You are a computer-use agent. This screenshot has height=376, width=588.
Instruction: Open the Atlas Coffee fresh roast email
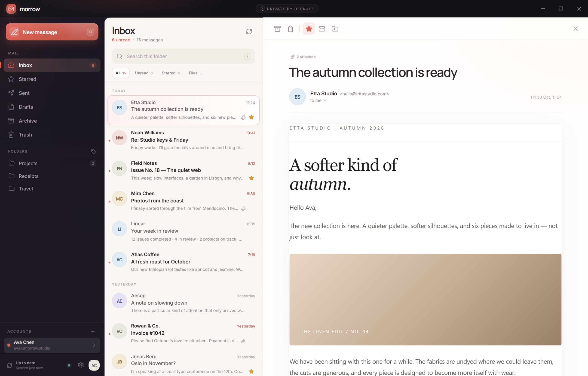coord(183,262)
